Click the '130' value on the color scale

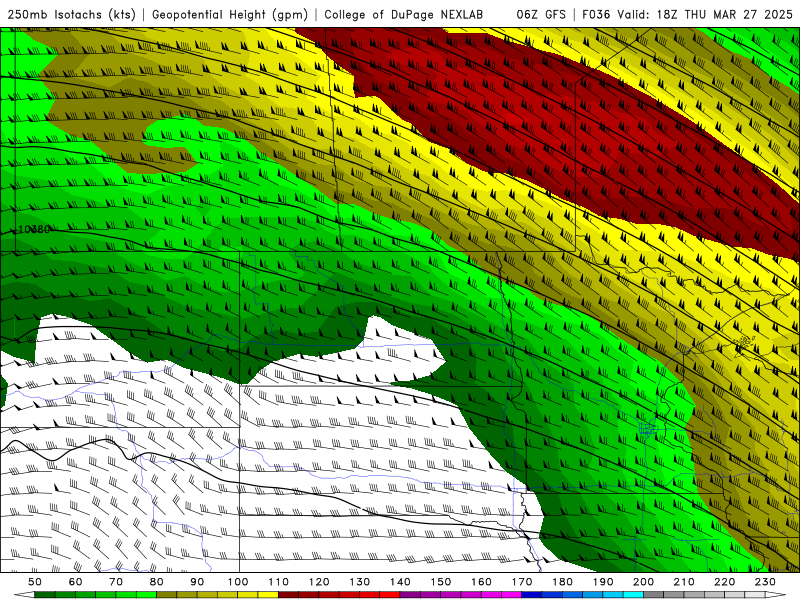pos(360,582)
